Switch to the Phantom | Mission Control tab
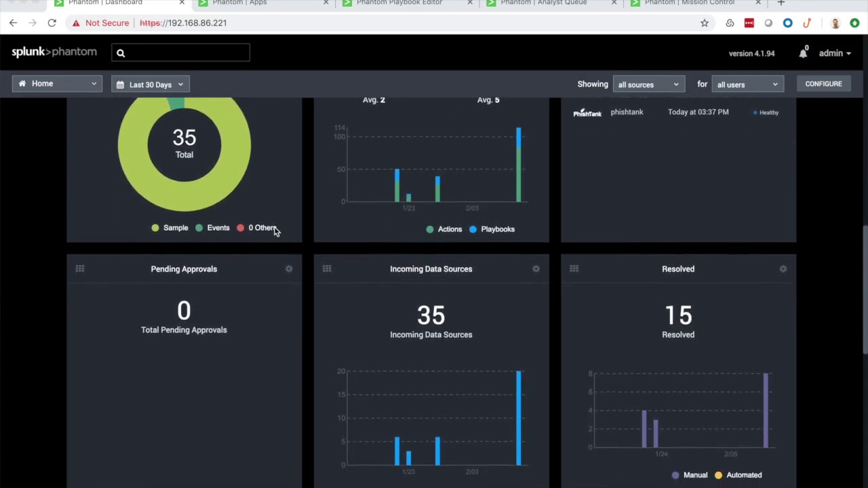Viewport: 868px width, 488px height. click(x=693, y=3)
